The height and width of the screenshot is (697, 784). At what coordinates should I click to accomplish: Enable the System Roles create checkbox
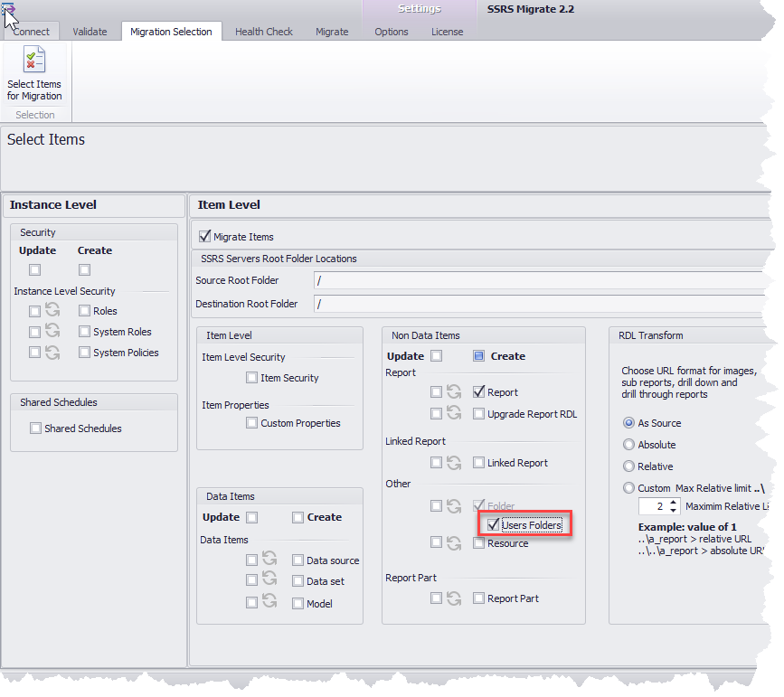(84, 332)
